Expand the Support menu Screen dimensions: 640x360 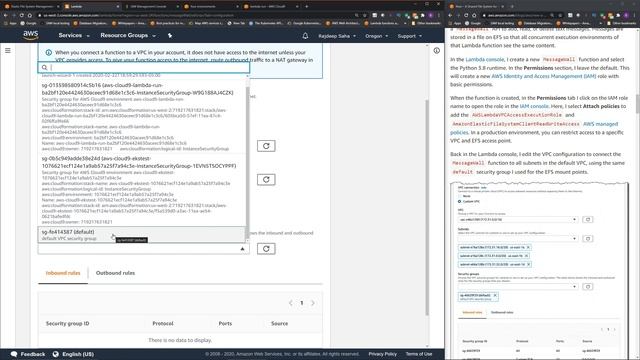[409, 36]
